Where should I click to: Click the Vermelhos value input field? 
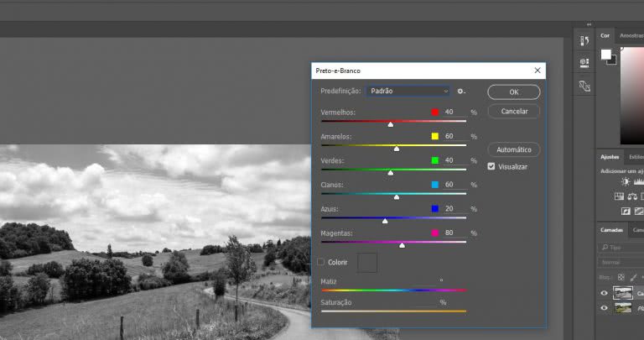(454, 112)
